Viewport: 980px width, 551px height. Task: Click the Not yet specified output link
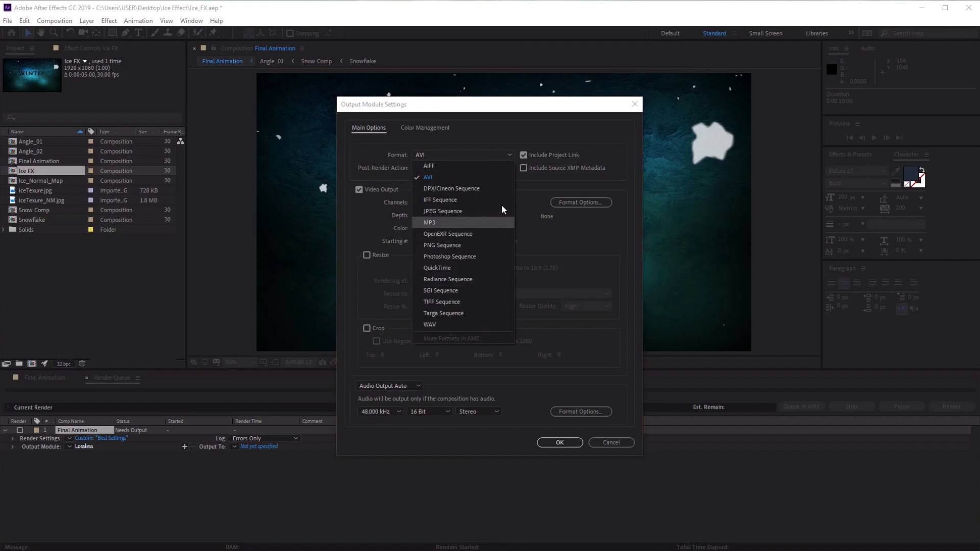click(258, 446)
